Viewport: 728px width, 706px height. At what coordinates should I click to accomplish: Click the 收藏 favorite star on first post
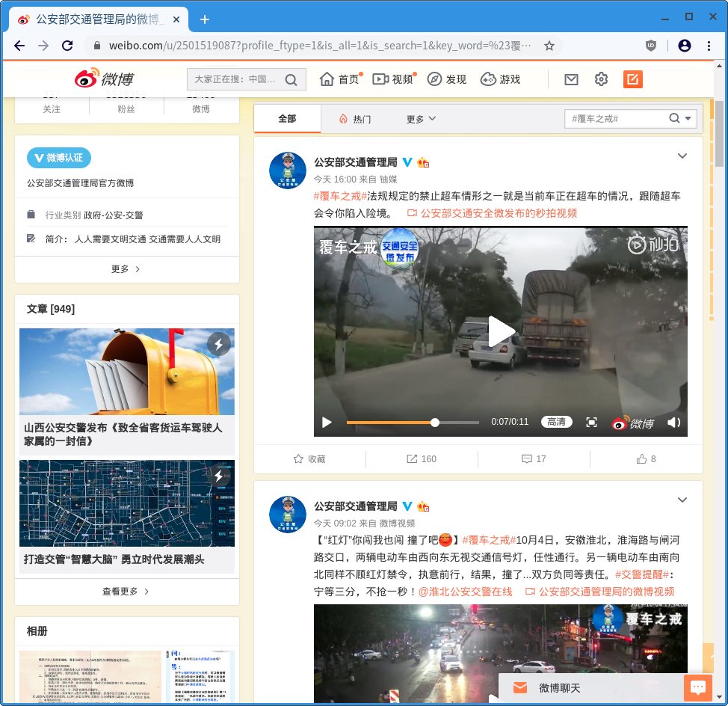(x=309, y=459)
